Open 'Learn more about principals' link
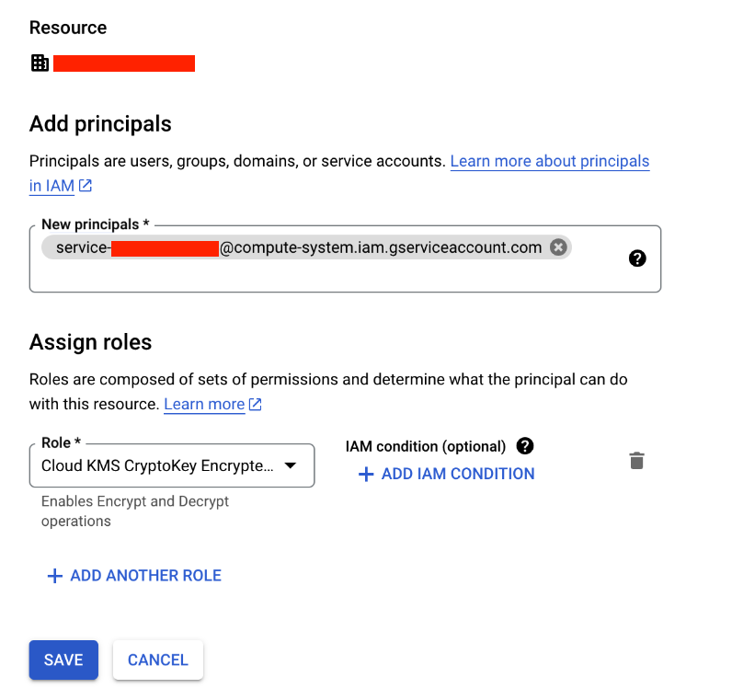732x700 pixels. (x=549, y=161)
